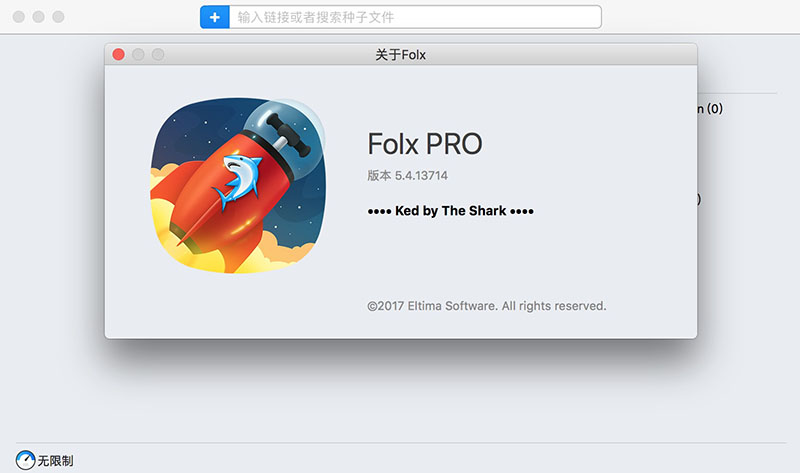This screenshot has width=800, height=473.
Task: Click the main window zoom button
Action: pos(58,17)
